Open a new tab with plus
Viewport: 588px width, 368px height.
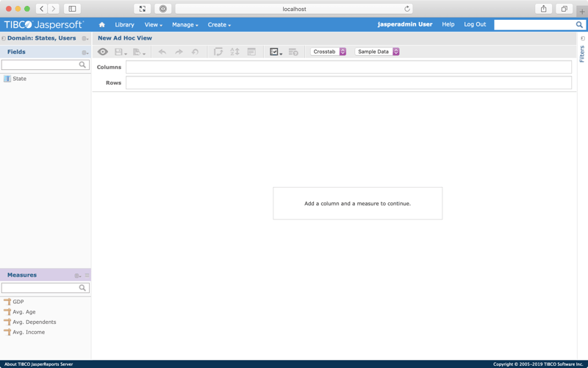[x=582, y=12]
